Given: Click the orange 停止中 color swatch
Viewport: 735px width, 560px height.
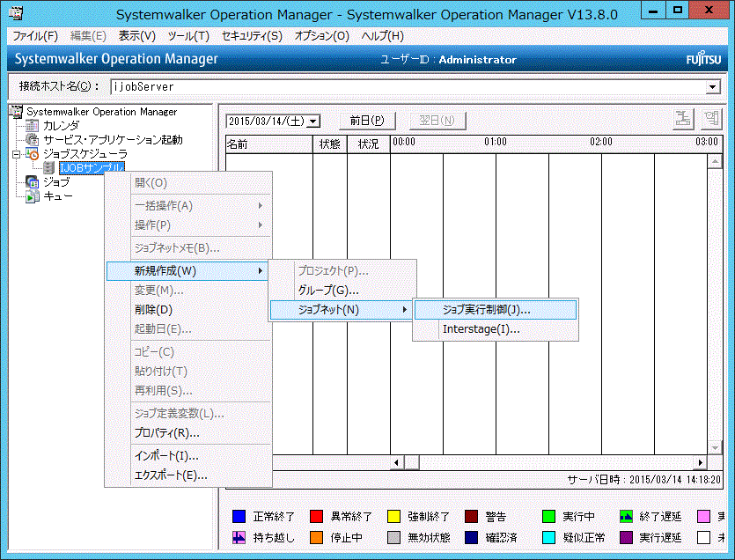Looking at the screenshot, I should (x=316, y=537).
